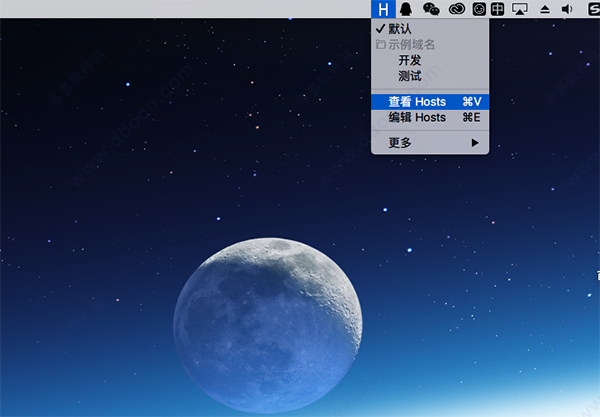The height and width of the screenshot is (417, 600).
Task: Click the eject icon in menu bar
Action: (x=545, y=10)
